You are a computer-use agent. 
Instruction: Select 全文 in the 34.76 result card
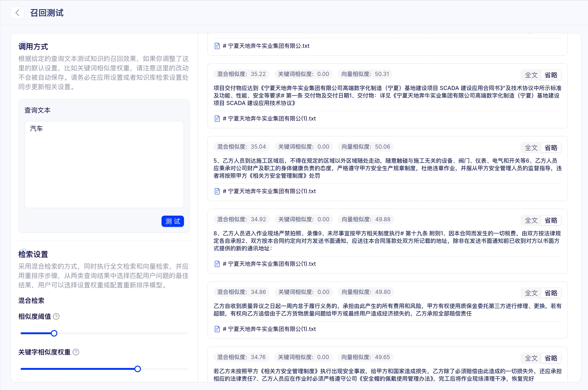pyautogui.click(x=531, y=358)
